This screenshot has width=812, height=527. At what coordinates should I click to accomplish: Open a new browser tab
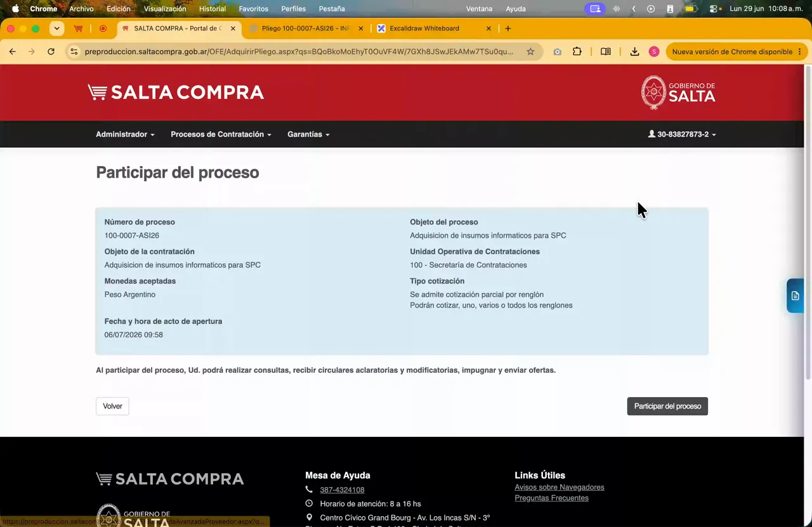click(x=507, y=29)
